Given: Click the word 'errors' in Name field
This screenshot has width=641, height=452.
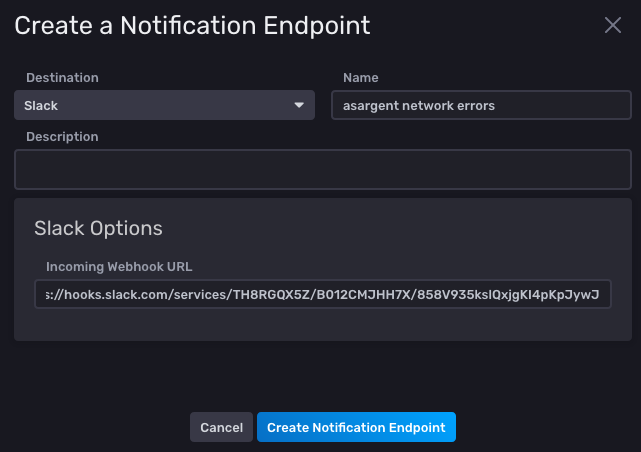Looking at the screenshot, I should [x=475, y=106].
